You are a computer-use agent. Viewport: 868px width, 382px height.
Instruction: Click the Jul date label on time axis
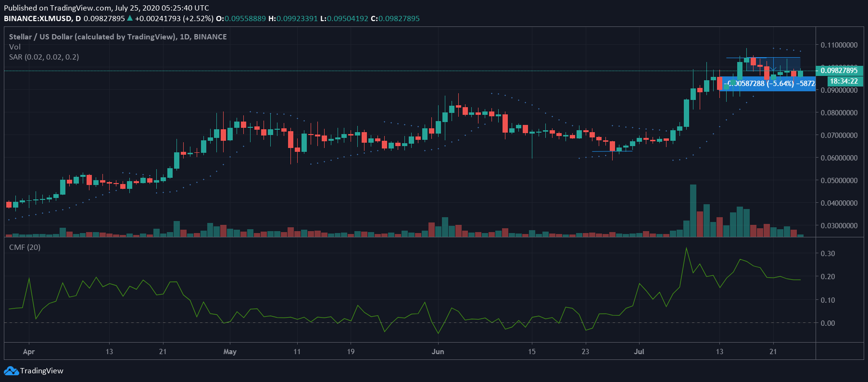(x=639, y=352)
